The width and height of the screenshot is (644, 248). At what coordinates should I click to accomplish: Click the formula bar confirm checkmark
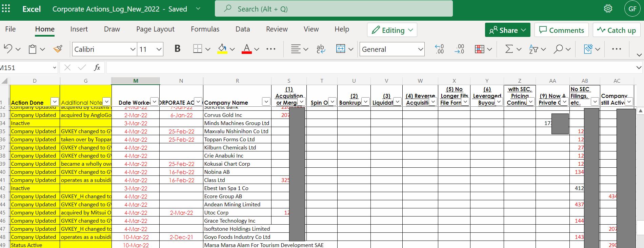tap(82, 67)
